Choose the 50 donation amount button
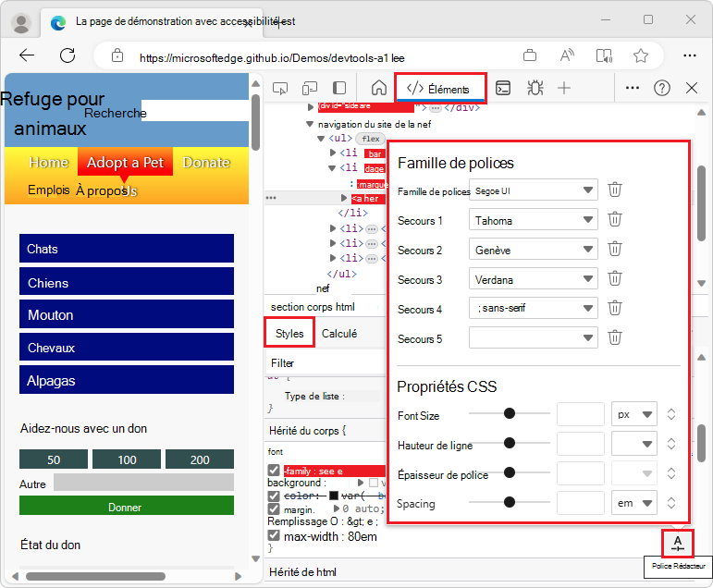The height and width of the screenshot is (588, 713). click(x=54, y=459)
